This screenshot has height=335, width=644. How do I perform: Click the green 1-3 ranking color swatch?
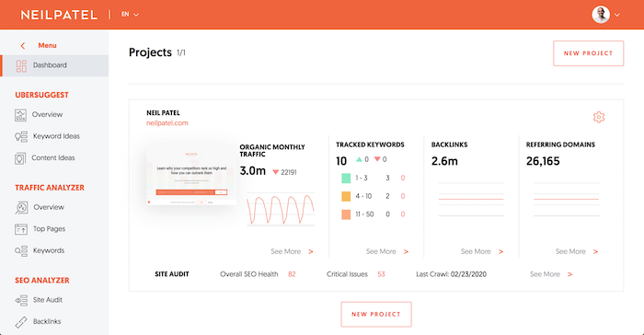pyautogui.click(x=346, y=178)
